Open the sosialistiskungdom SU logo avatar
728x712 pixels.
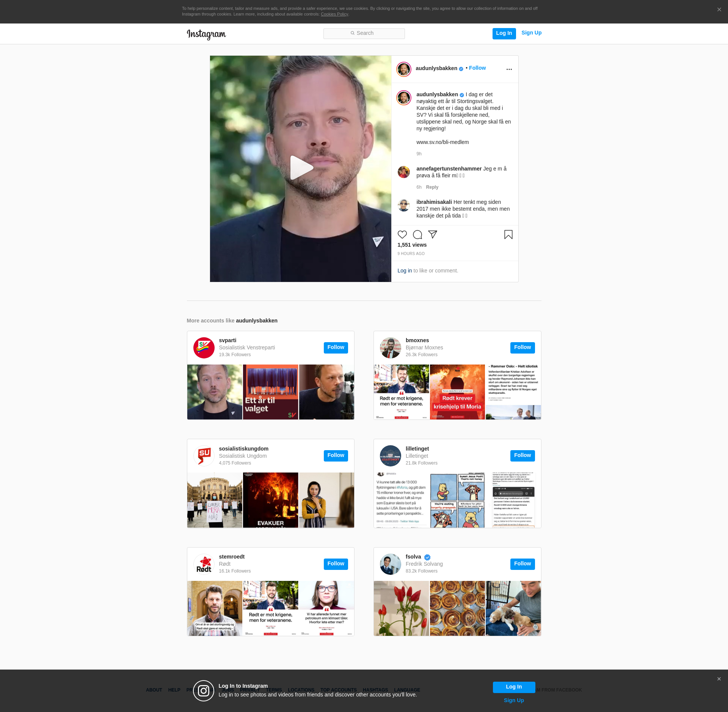tap(204, 456)
